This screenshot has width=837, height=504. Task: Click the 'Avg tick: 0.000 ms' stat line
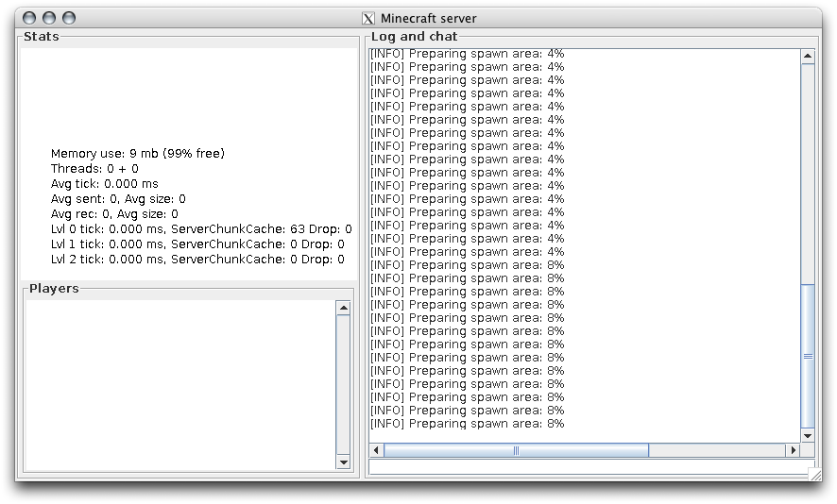[105, 184]
